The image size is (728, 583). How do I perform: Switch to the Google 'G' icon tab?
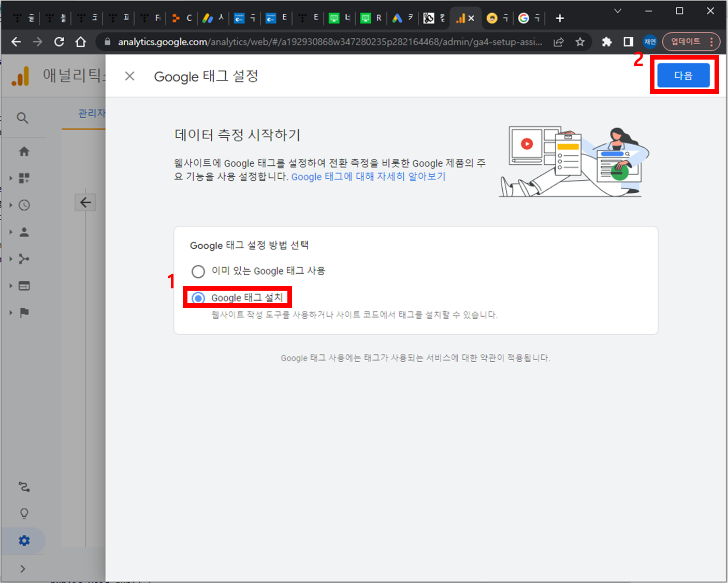pos(529,18)
